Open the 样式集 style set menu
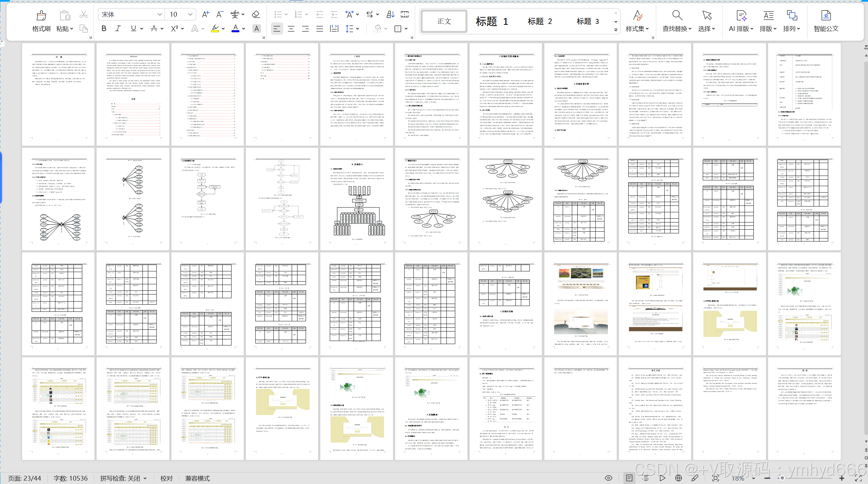The image size is (868, 484). tap(637, 21)
